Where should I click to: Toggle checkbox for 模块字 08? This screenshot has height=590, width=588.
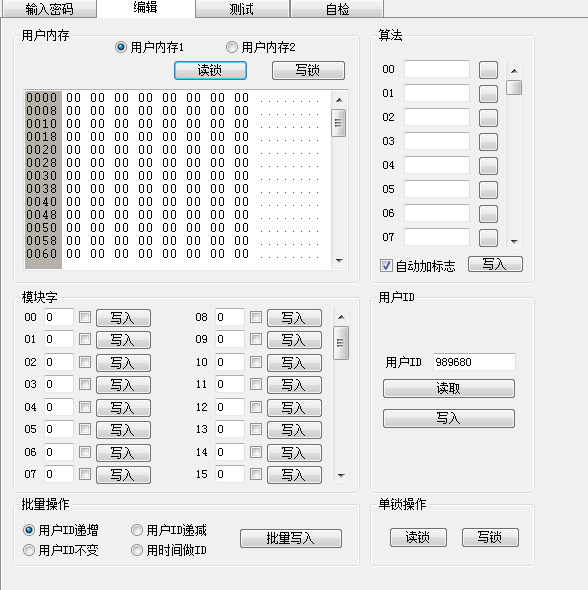256,317
